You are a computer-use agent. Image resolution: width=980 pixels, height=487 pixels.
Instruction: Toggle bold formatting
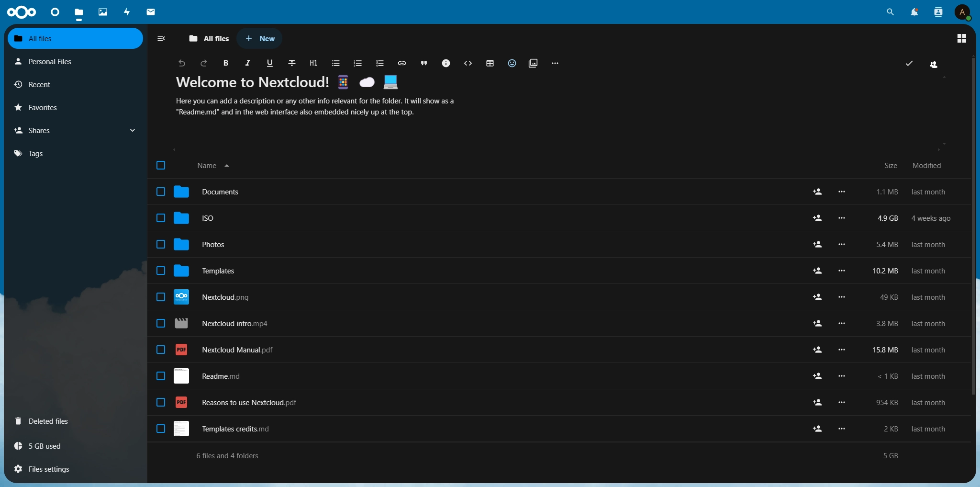[x=226, y=63]
